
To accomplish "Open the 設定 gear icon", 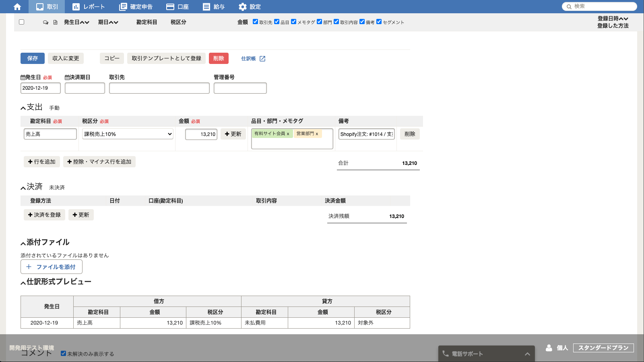I will [x=242, y=6].
